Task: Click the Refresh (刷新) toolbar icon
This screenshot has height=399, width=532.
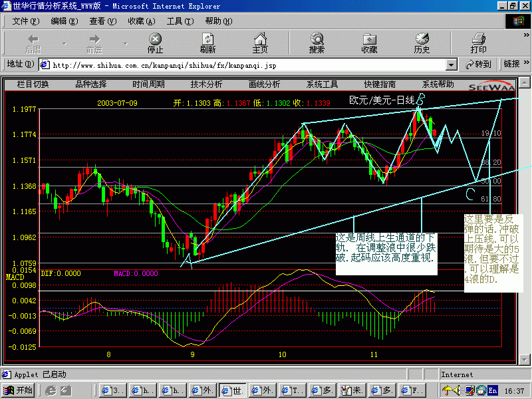Action: (207, 43)
